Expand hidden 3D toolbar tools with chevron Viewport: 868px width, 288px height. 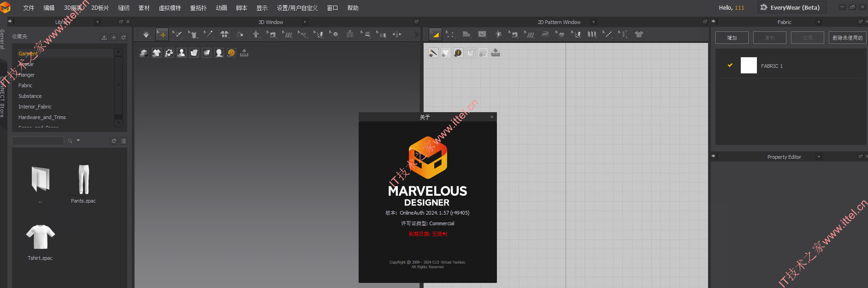(x=417, y=35)
